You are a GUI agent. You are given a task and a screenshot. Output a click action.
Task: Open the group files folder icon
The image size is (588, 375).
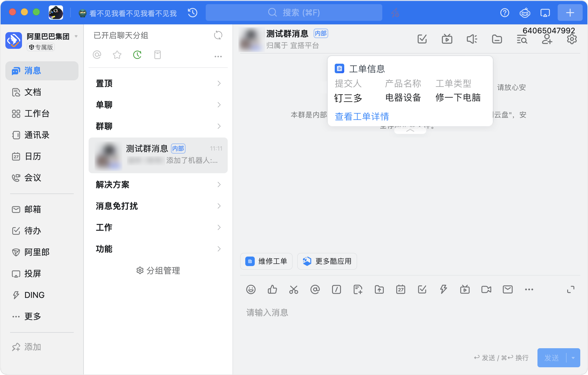click(x=497, y=39)
